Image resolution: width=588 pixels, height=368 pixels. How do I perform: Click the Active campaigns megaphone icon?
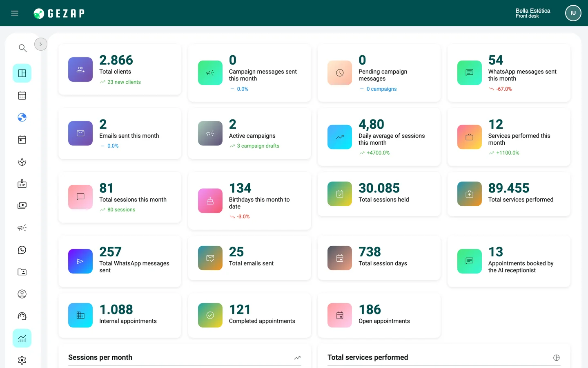210,133
